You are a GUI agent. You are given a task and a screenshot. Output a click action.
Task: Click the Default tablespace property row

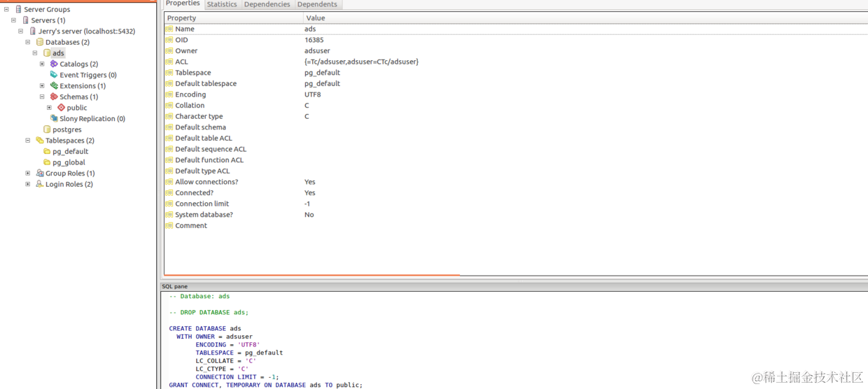coord(516,84)
